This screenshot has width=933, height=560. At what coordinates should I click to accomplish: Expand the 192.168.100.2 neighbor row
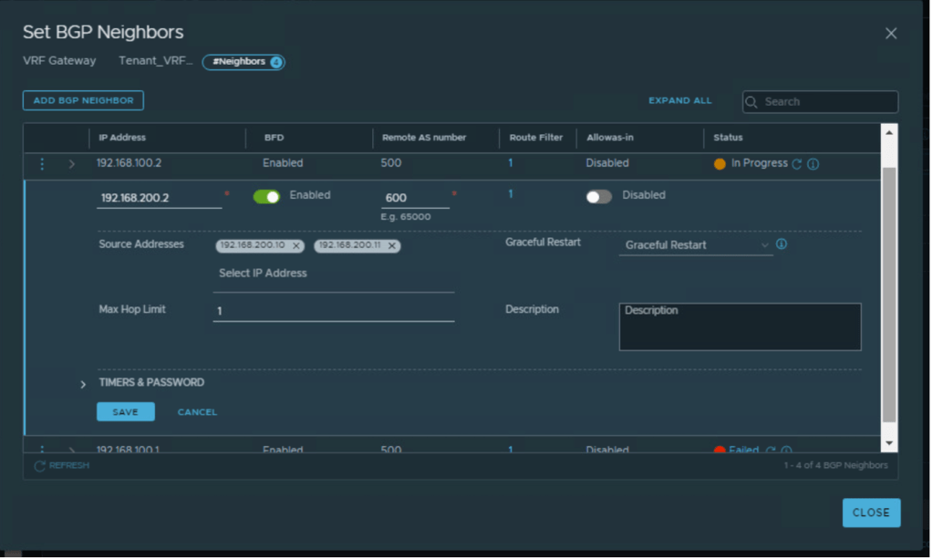[72, 164]
